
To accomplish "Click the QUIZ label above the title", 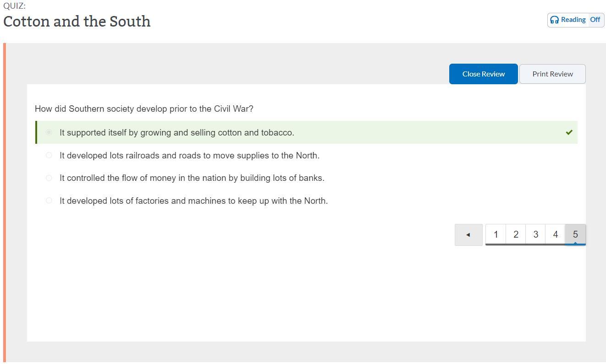I will click(14, 6).
